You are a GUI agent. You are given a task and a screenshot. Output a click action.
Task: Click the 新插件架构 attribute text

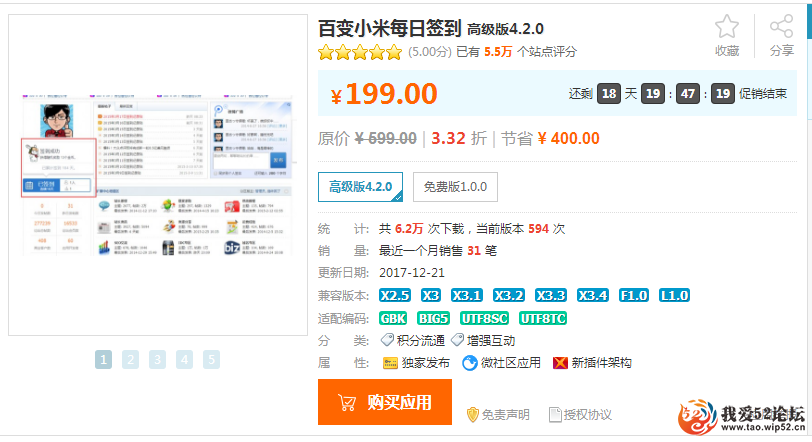click(x=601, y=363)
